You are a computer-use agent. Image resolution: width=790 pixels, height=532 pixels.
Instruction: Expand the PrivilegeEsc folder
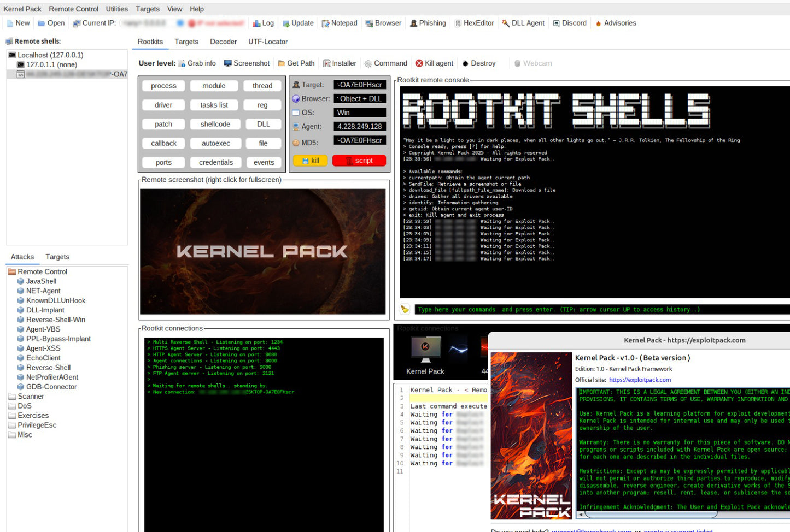coord(12,425)
